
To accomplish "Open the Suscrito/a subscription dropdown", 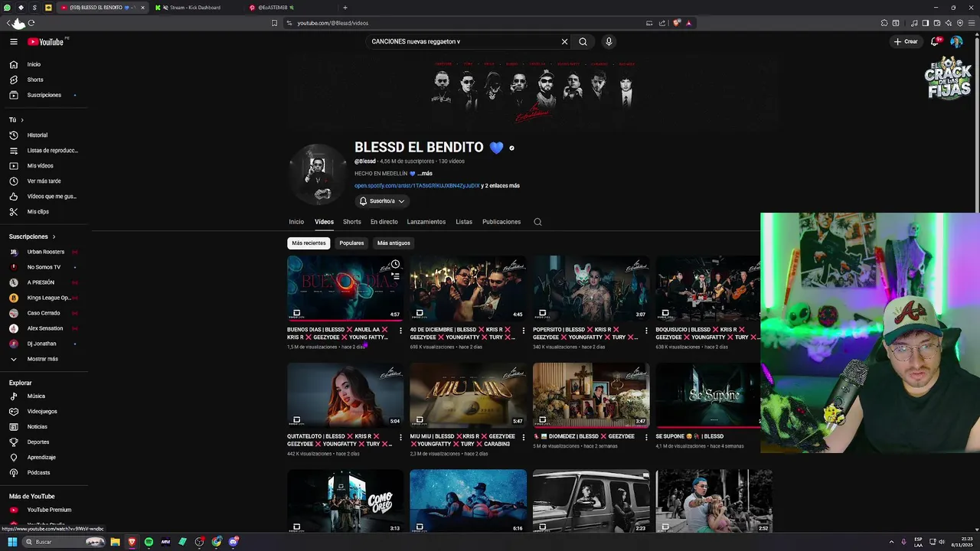I will point(382,201).
